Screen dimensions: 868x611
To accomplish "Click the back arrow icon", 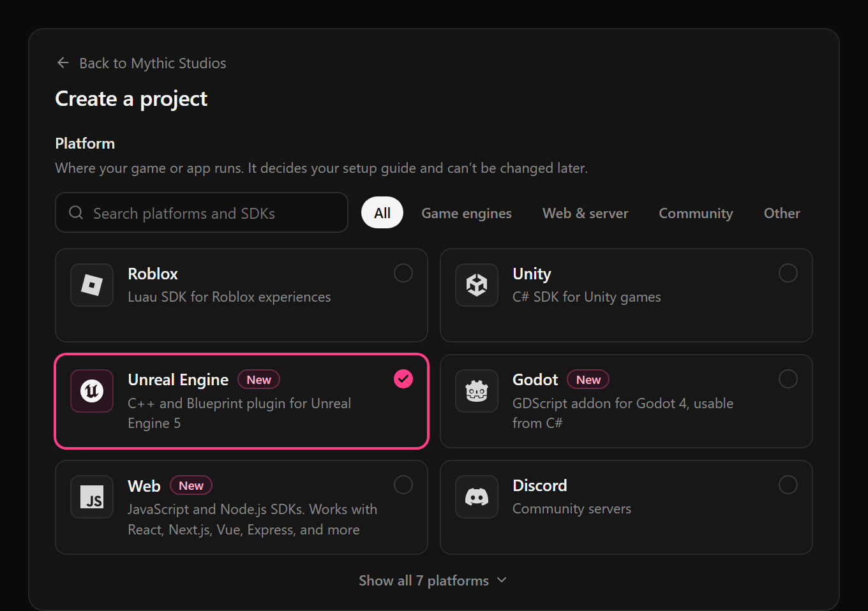I will pos(63,63).
